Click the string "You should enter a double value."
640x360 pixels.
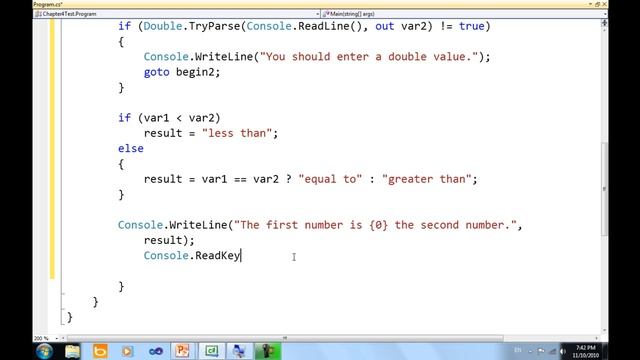(x=369, y=57)
